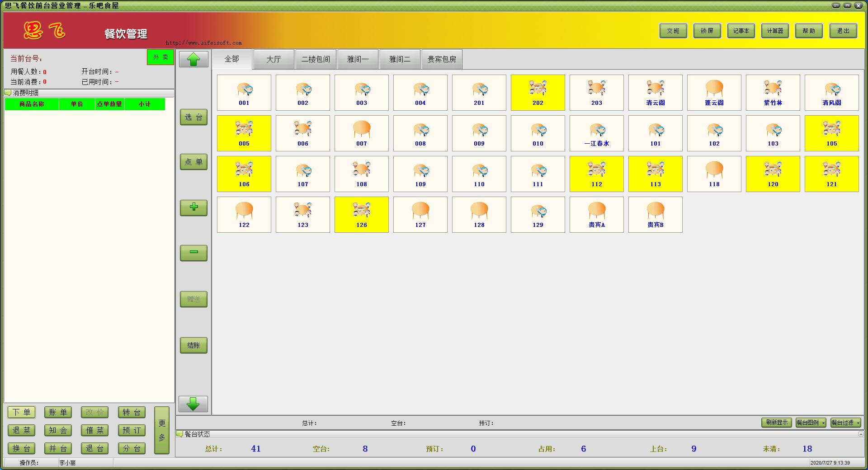This screenshot has width=868, height=470.
Task: Open the 餐台过滤 filter dropdown
Action: pos(845,423)
